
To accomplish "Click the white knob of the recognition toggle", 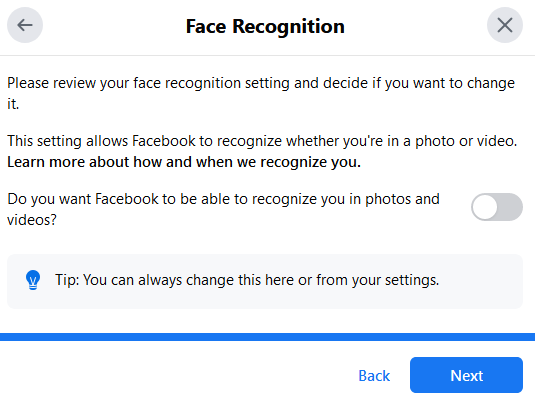I will coord(485,207).
